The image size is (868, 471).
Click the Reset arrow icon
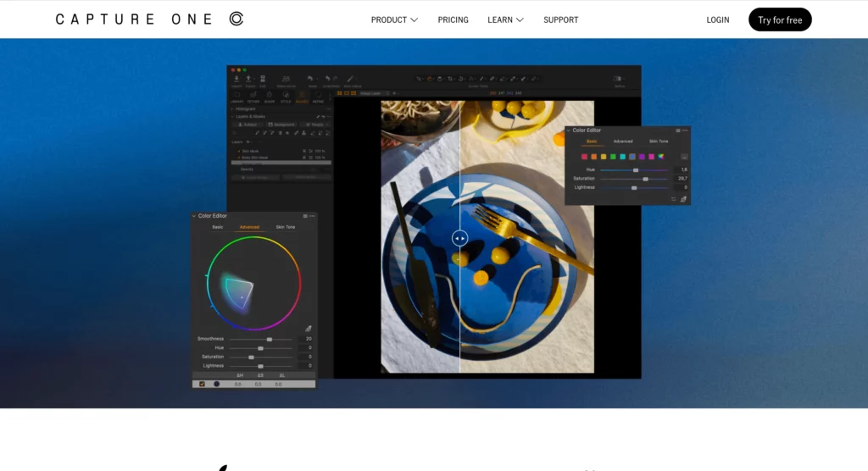310,79
